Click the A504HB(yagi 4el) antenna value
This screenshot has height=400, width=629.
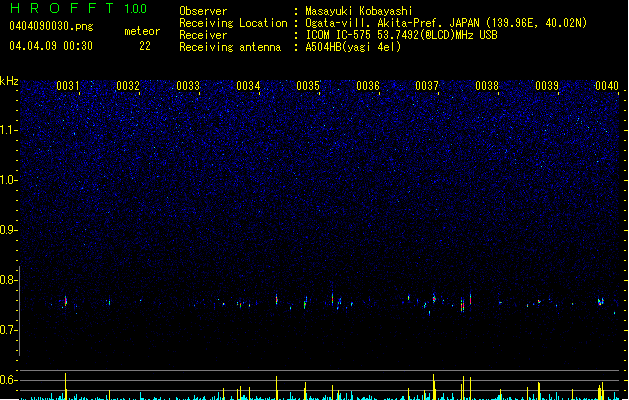click(x=353, y=47)
